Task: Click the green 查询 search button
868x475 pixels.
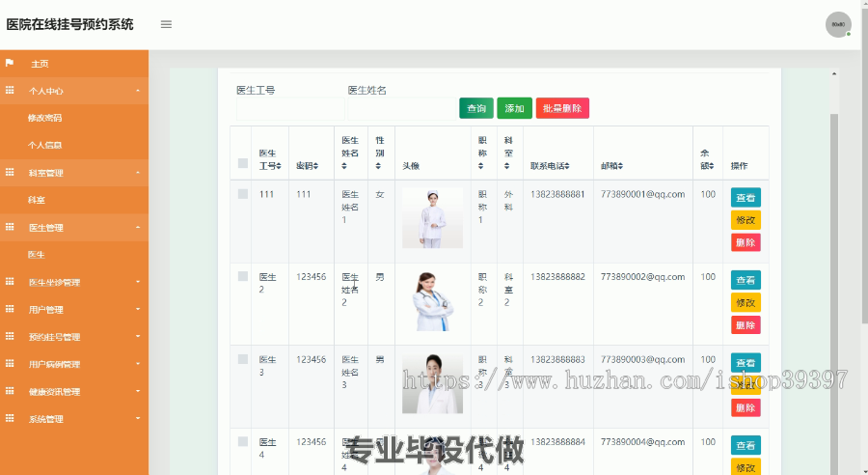Action: [476, 108]
